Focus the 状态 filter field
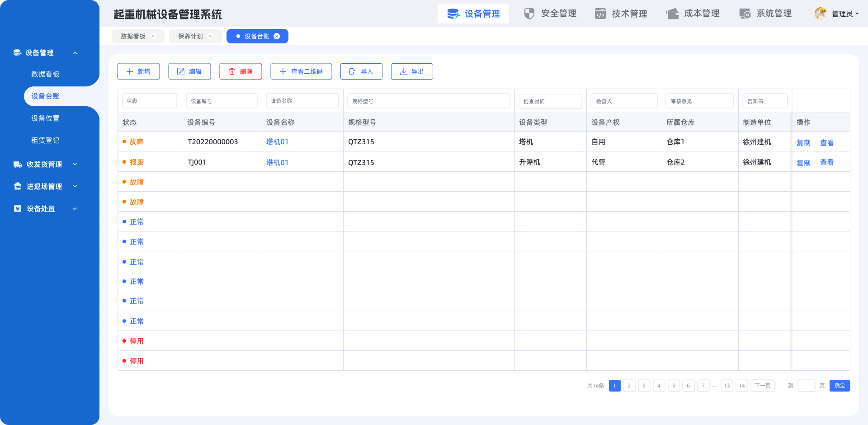 coord(150,101)
